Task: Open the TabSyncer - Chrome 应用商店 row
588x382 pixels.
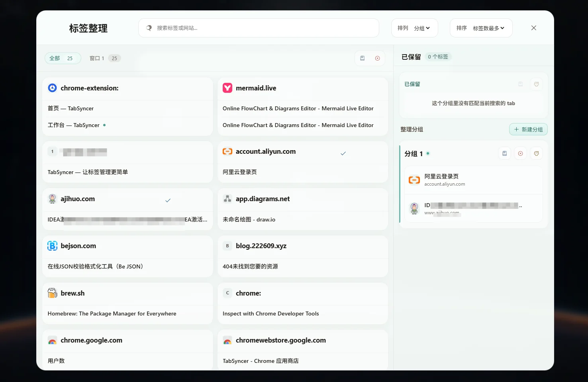Action: pos(303,361)
